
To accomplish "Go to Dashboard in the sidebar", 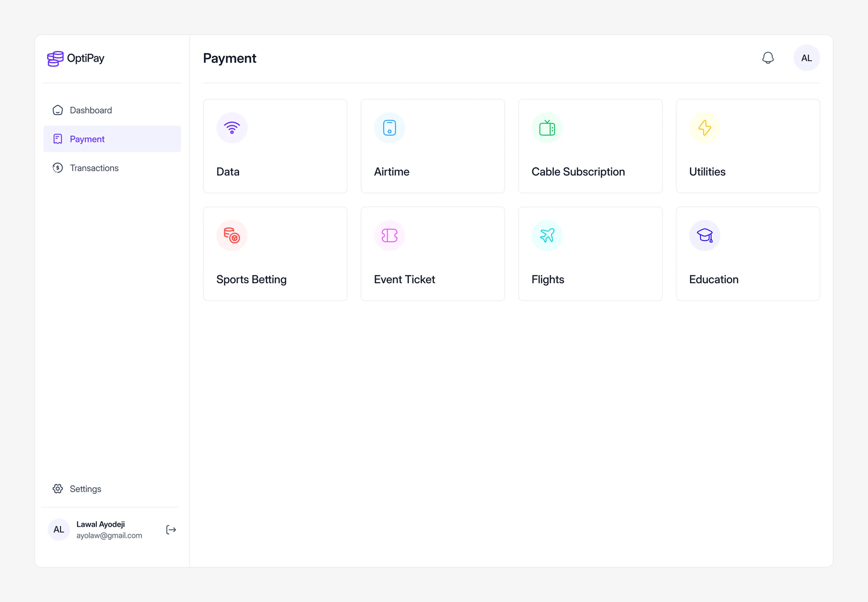I will pyautogui.click(x=112, y=110).
